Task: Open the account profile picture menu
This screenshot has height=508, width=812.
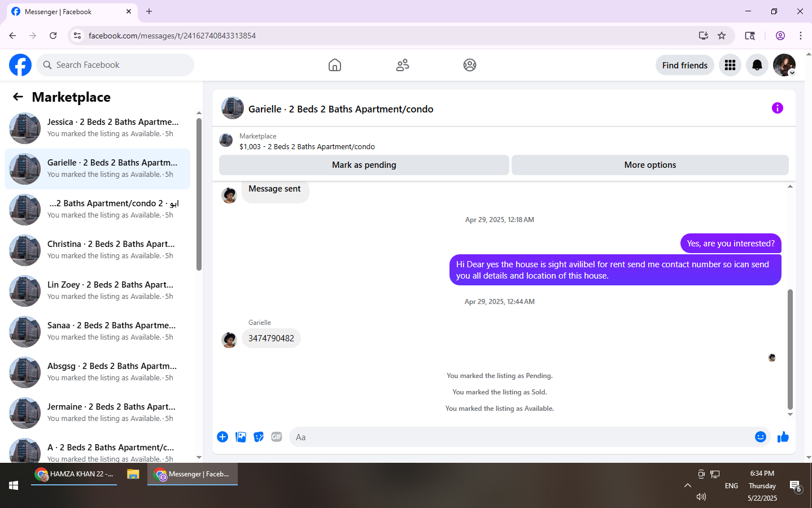Action: coord(784,65)
